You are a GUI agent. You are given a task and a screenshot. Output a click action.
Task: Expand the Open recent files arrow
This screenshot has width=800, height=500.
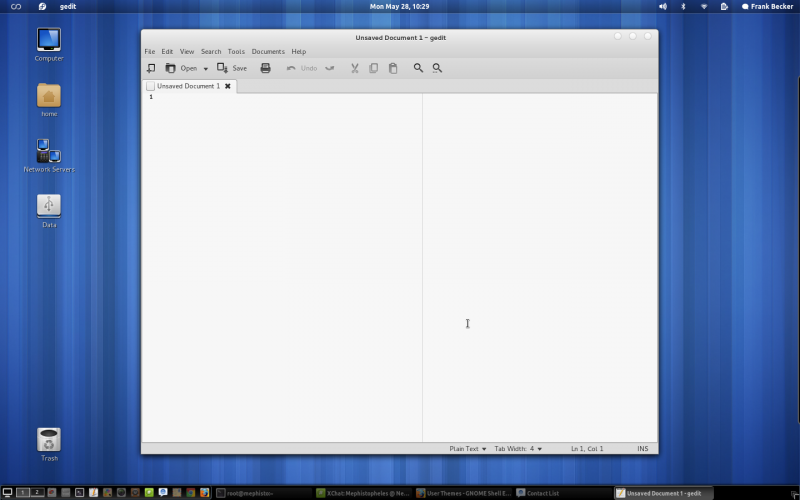click(206, 68)
